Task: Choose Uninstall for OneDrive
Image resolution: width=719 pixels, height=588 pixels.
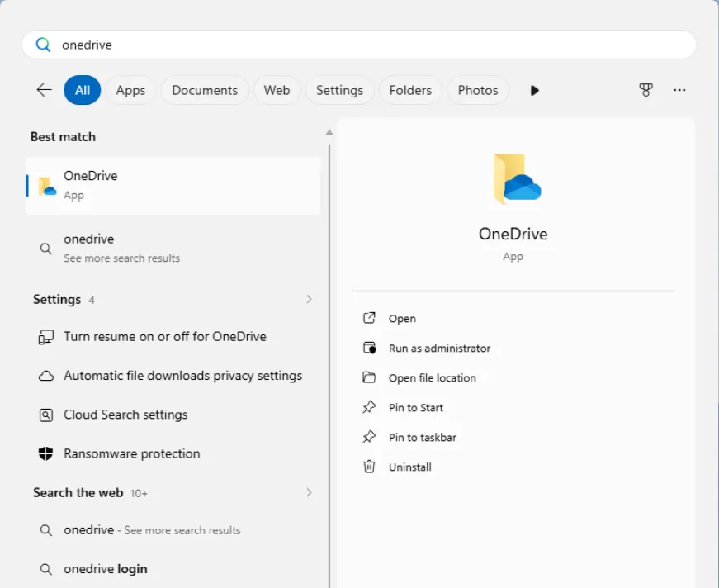Action: [x=410, y=467]
